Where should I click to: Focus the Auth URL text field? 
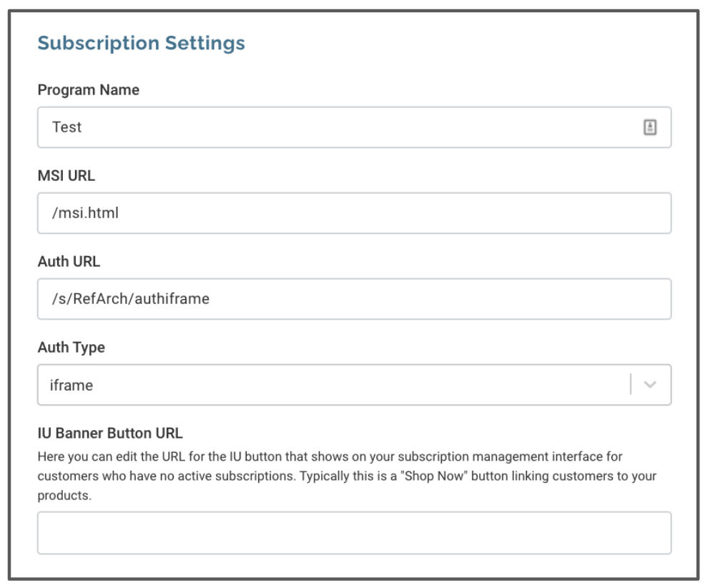[x=355, y=299]
